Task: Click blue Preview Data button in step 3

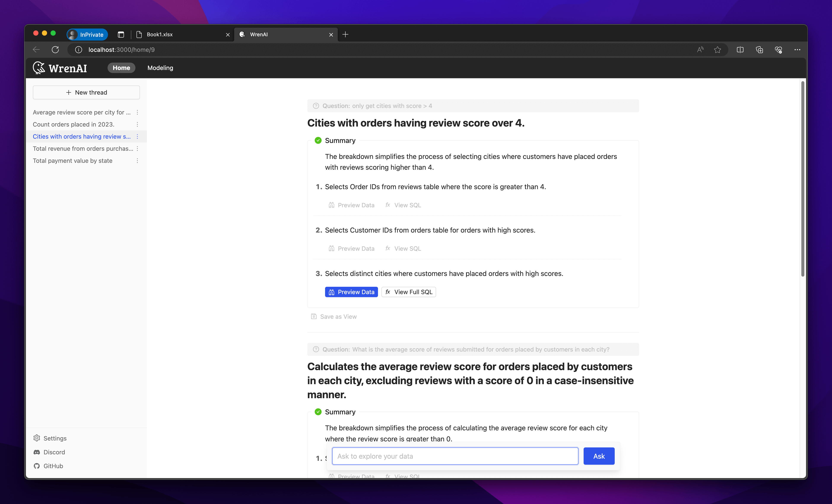Action: pos(351,292)
